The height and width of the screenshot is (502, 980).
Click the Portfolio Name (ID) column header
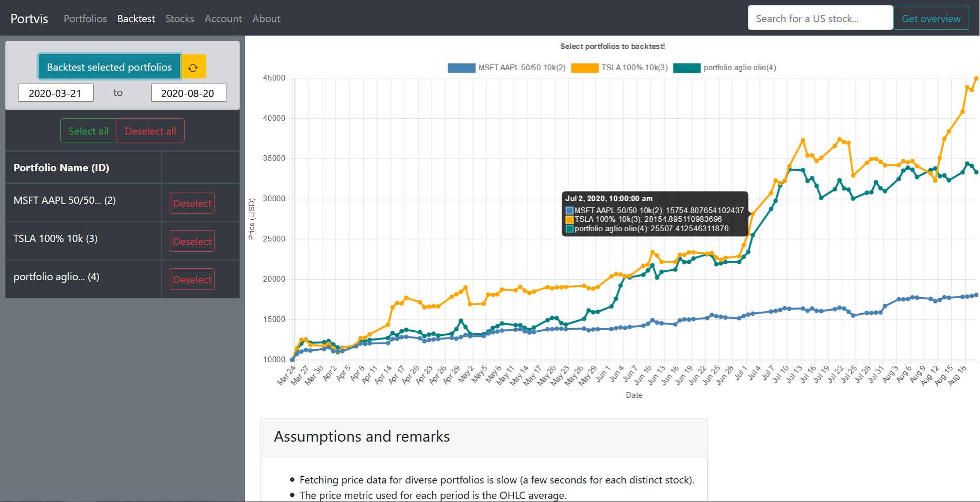tap(61, 168)
